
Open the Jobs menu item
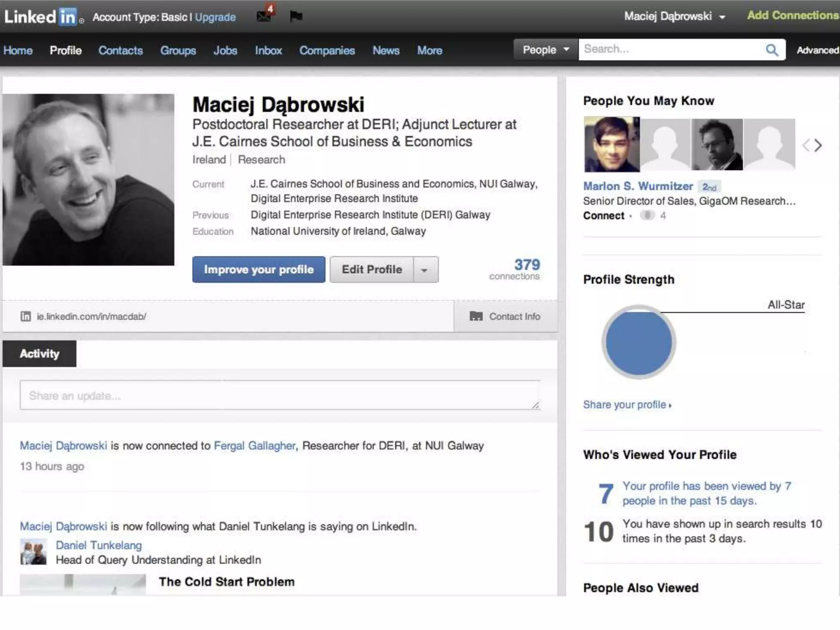(225, 50)
